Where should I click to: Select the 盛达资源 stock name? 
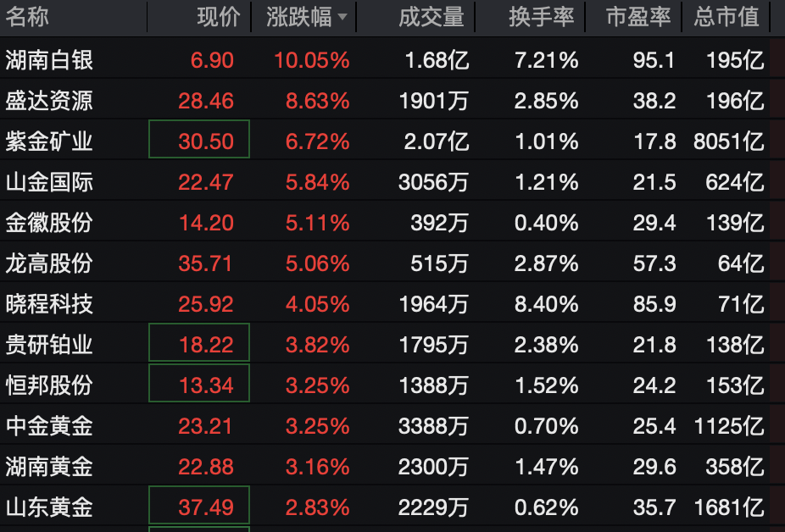tap(49, 101)
